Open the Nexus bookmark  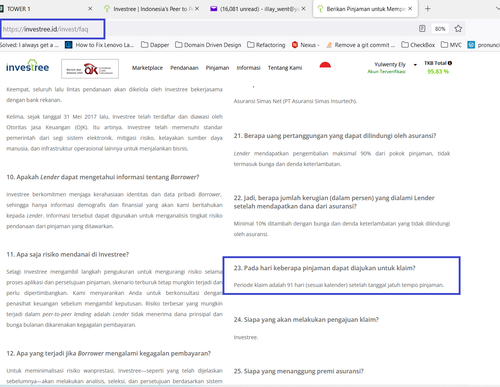pyautogui.click(x=306, y=45)
